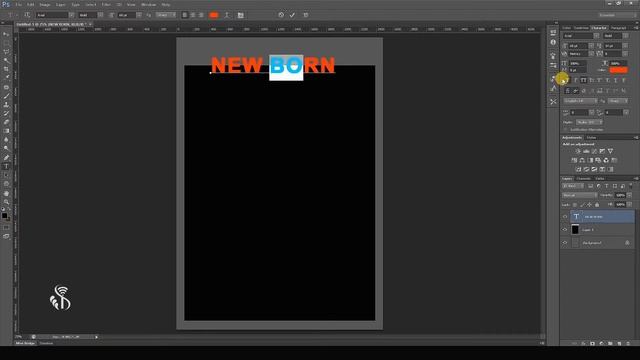The width and height of the screenshot is (640, 360).
Task: Add a Levels adjustment
Action: [586, 151]
